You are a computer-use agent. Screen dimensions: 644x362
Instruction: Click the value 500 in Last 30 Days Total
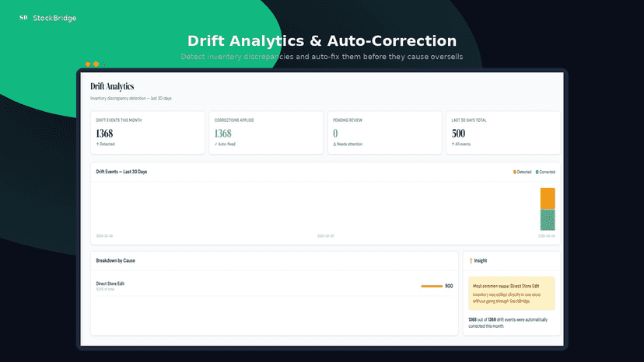click(458, 134)
